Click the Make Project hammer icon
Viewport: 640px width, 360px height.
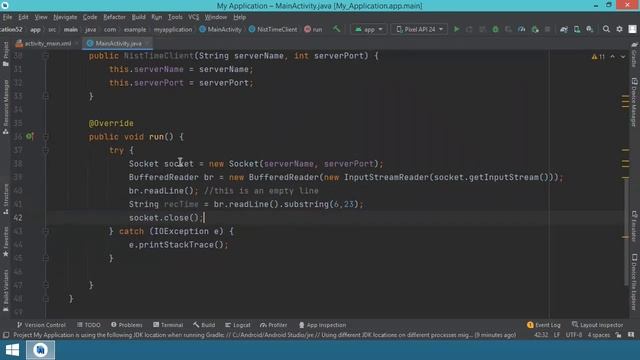(336, 29)
